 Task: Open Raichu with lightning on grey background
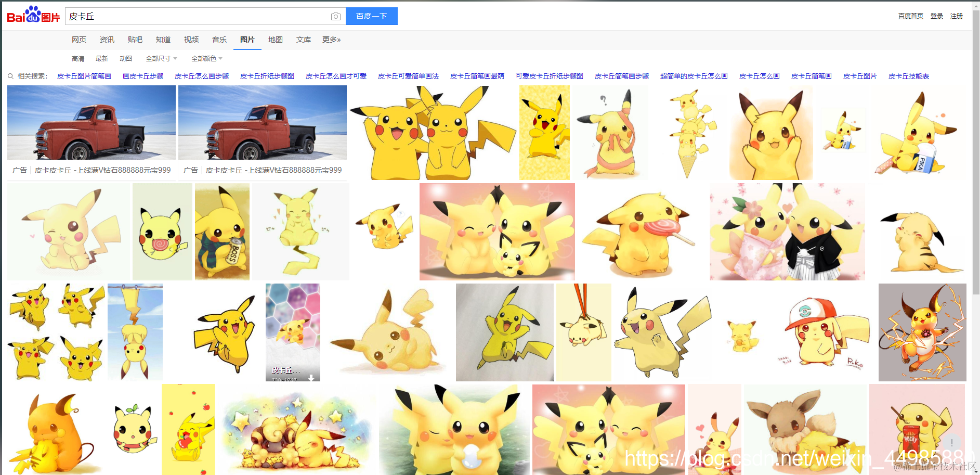pos(922,332)
